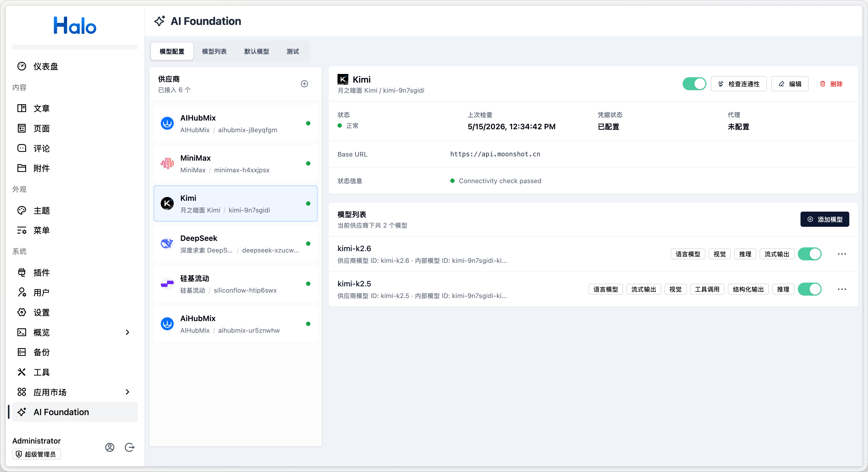
Task: Click the DeepSeek whale logo
Action: pos(167,244)
